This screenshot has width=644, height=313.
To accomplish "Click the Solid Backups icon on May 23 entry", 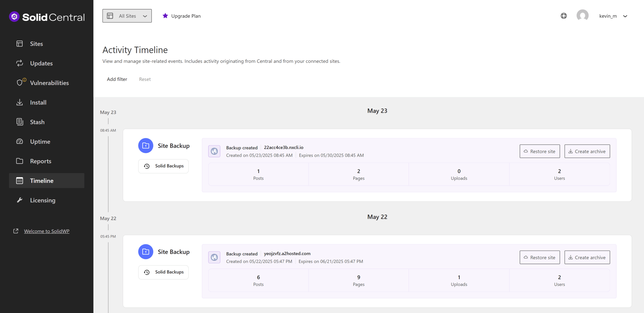I will [147, 166].
